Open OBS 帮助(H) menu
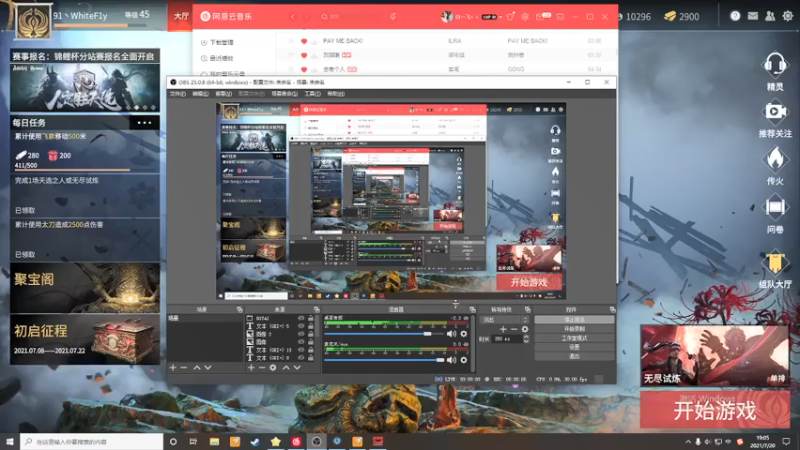 [336, 94]
